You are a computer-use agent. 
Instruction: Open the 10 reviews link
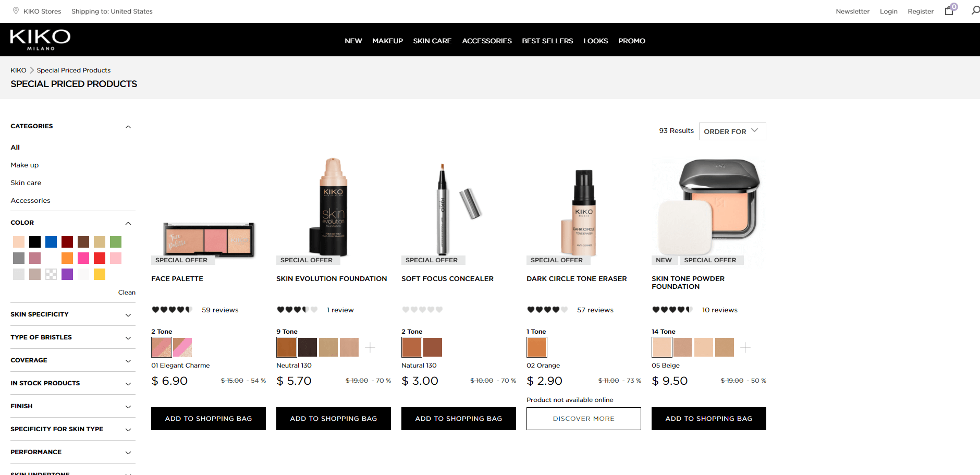(720, 310)
